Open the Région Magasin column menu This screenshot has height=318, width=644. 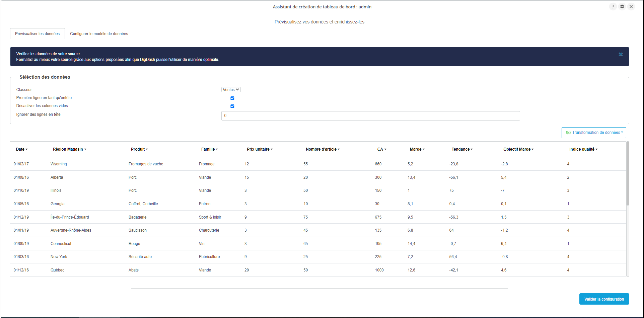coord(69,149)
